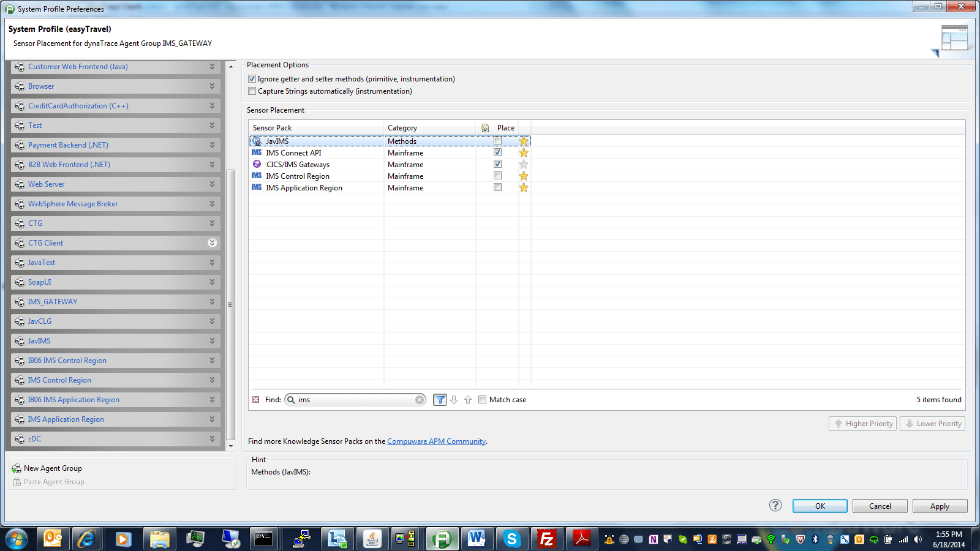This screenshot has height=551, width=980.
Task: Click the OK button
Action: [x=820, y=506]
